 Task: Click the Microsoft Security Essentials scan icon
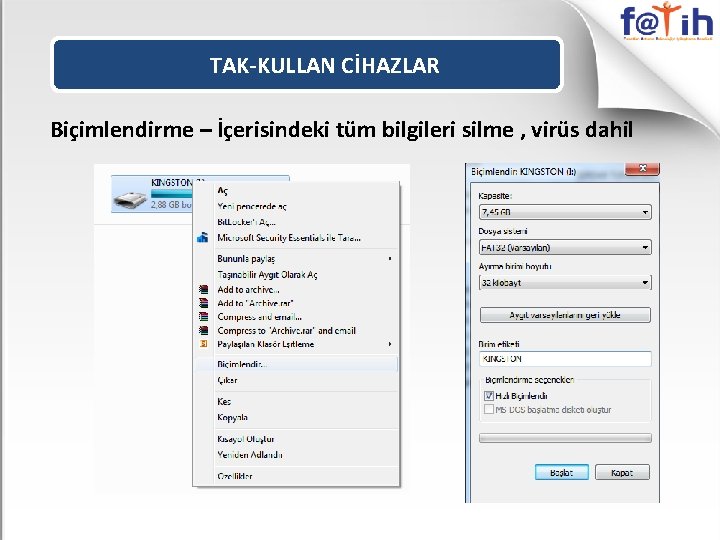(x=202, y=238)
